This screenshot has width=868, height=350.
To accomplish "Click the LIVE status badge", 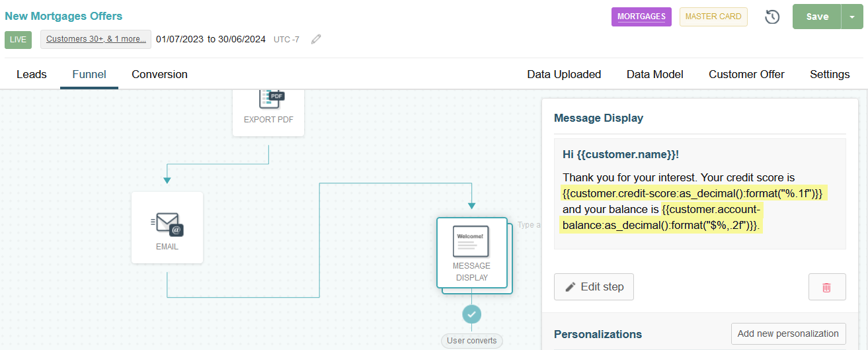I will click(x=18, y=40).
